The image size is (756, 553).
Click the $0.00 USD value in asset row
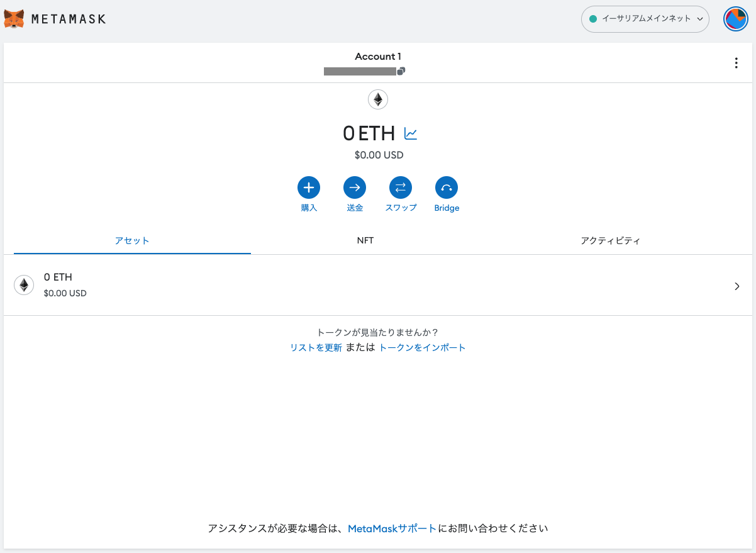65,293
